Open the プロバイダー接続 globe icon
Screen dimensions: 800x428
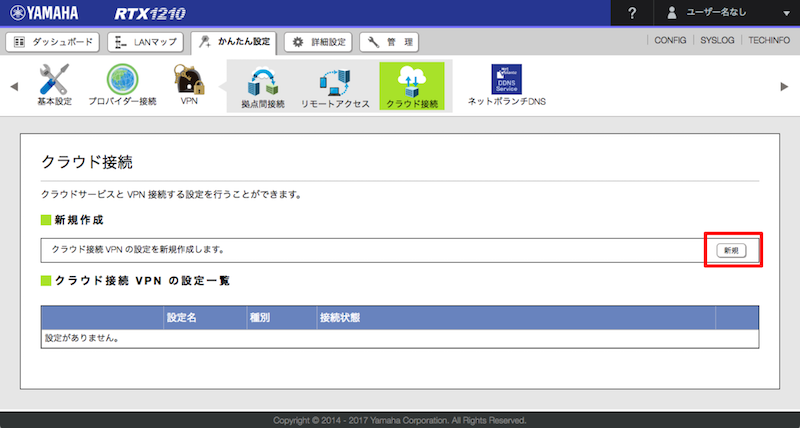[122, 80]
